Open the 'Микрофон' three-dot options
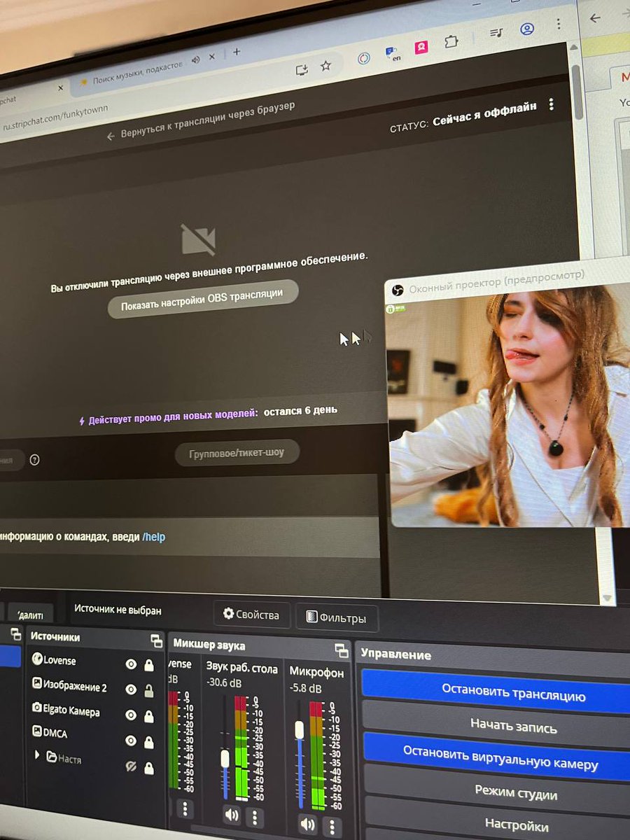Screen dimensions: 630x840 tap(332, 826)
